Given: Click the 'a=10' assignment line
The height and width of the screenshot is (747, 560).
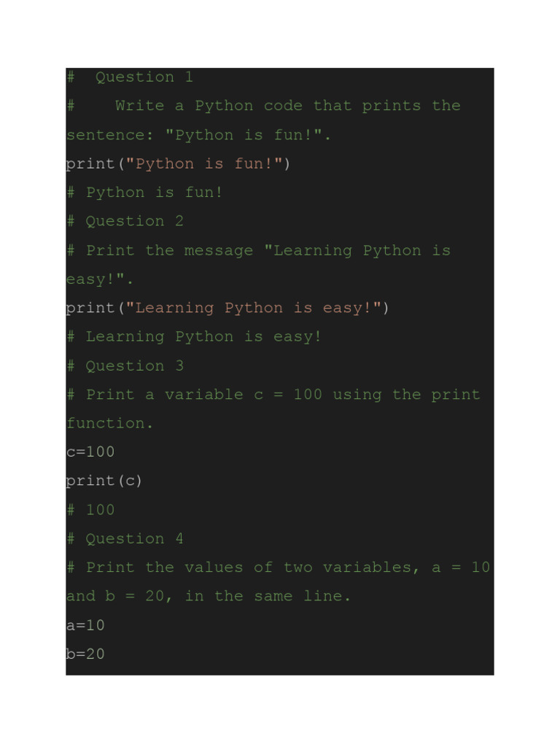Looking at the screenshot, I should tap(85, 625).
